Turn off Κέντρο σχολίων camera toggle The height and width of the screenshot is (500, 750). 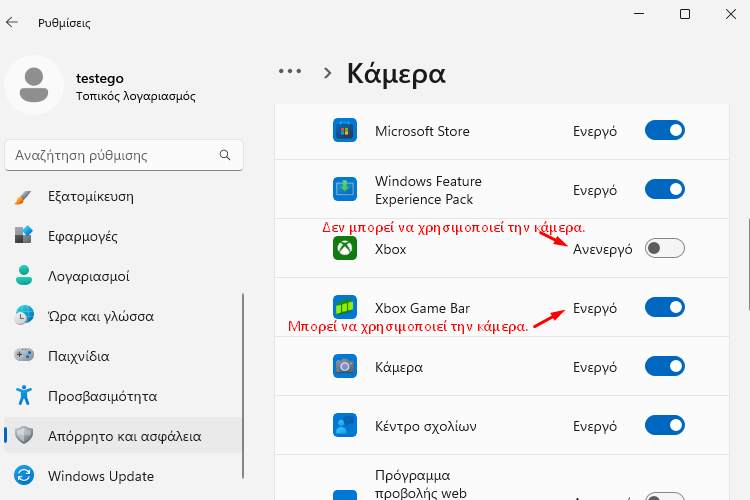(x=665, y=425)
